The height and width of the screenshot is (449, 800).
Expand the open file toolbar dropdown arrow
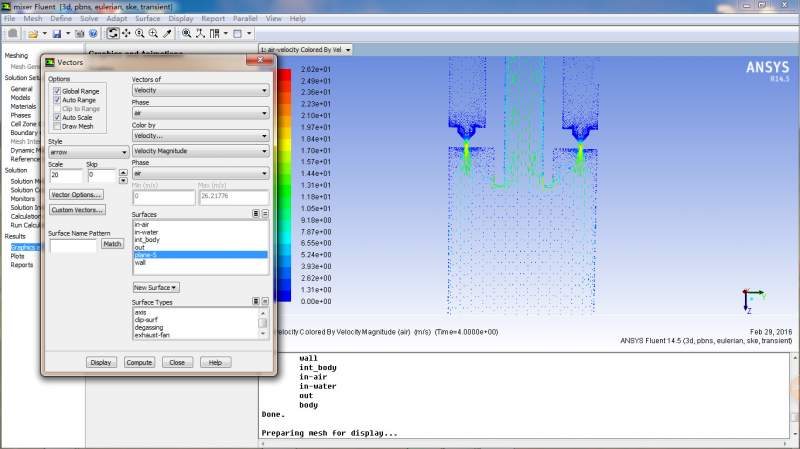click(44, 34)
